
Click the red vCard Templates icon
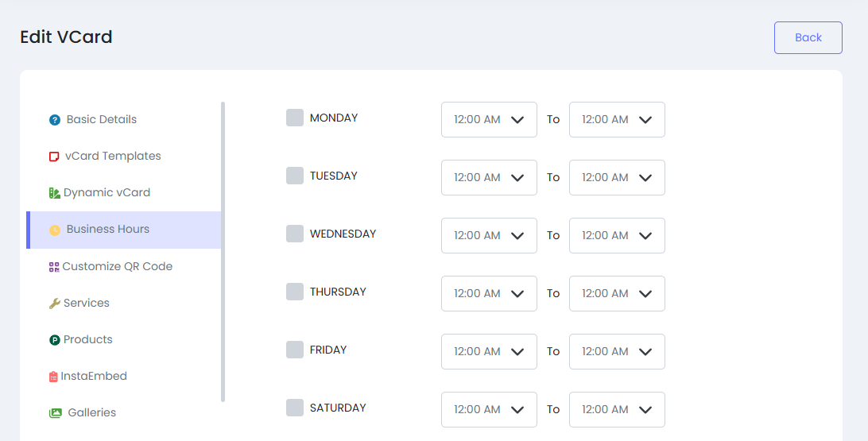tap(54, 157)
